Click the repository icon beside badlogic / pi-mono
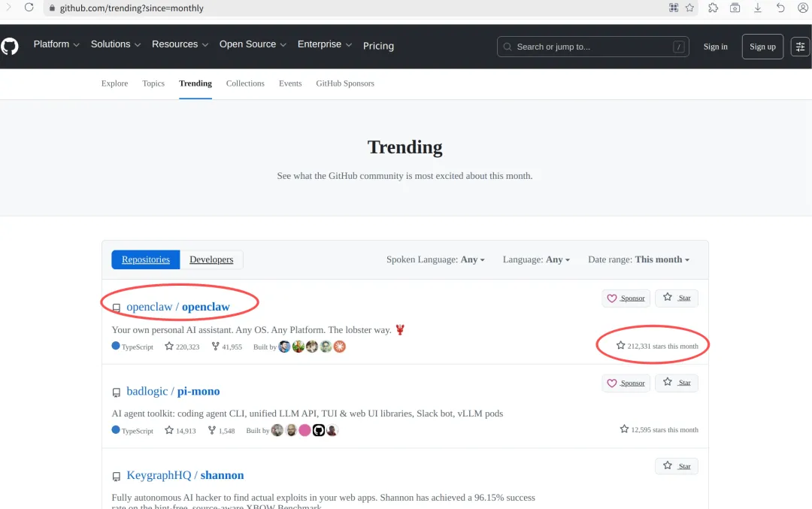 click(x=117, y=392)
